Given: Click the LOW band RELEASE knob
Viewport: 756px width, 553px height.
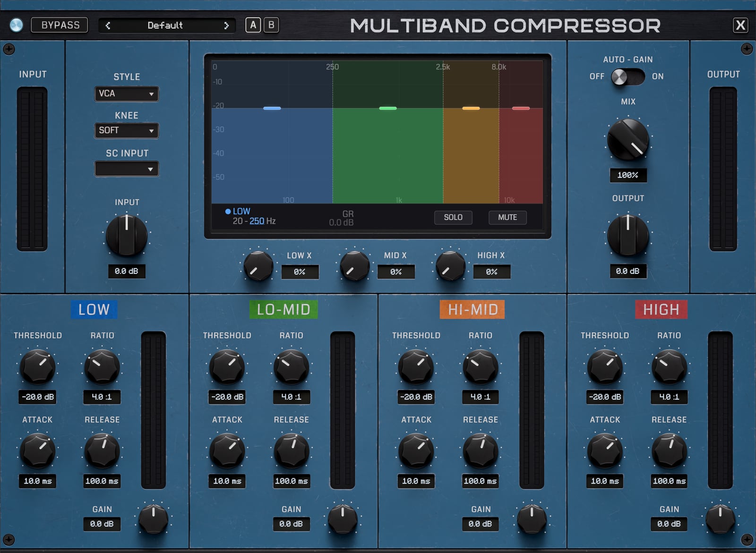Looking at the screenshot, I should point(102,451).
